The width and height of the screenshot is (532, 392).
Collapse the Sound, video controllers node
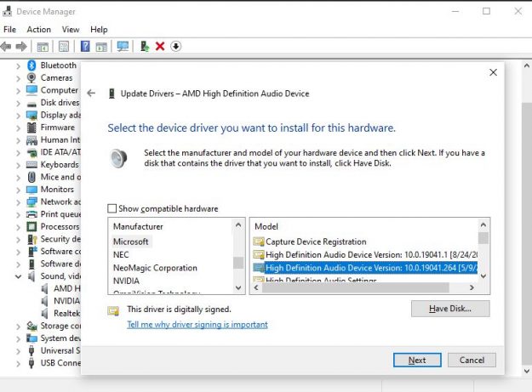[19, 276]
